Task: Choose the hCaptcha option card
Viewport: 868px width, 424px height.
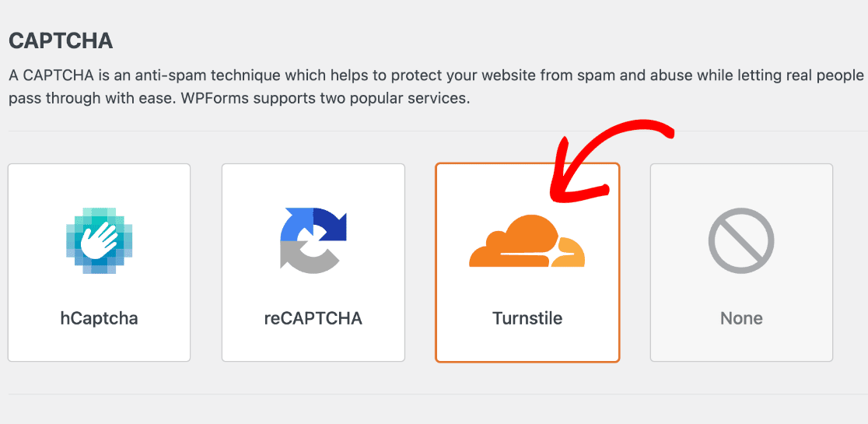Action: tap(99, 263)
